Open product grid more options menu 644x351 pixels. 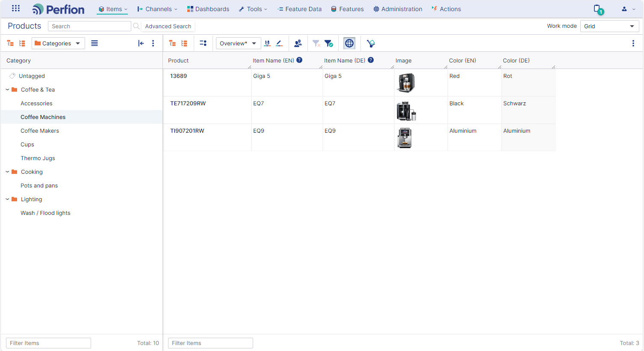(633, 43)
